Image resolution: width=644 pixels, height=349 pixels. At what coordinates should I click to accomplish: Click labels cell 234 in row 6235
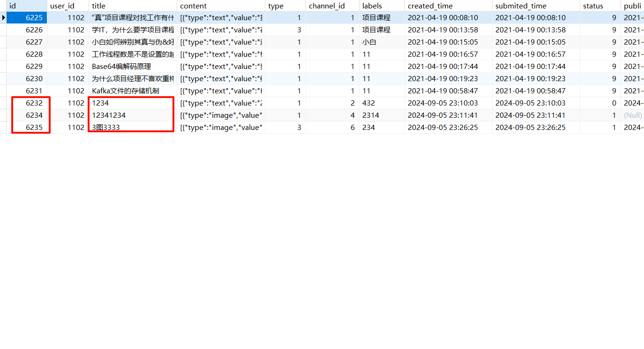(x=382, y=128)
